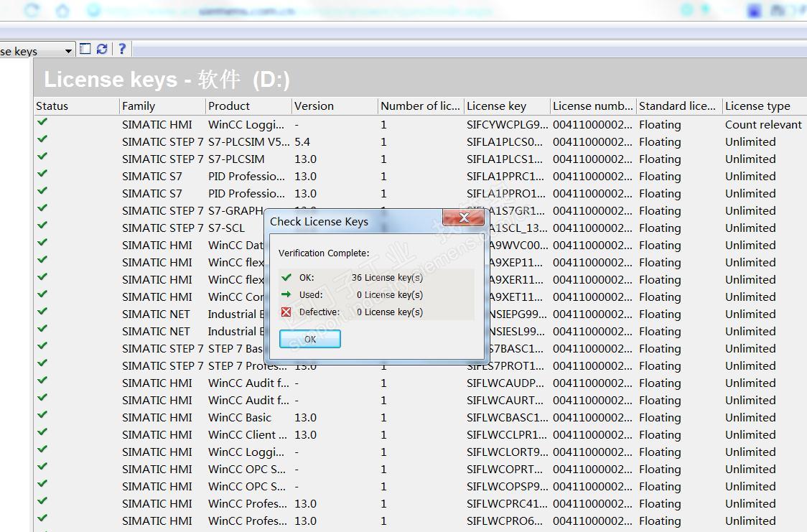This screenshot has height=532, width=807.
Task: Select license key SIFLWCCLPR1...
Action: (x=506, y=435)
